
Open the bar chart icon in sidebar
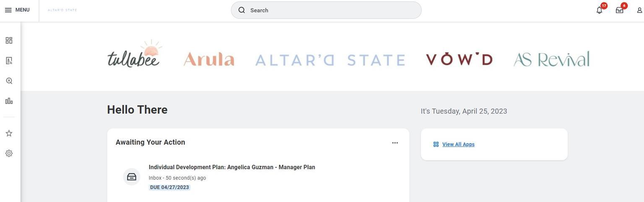click(x=9, y=101)
